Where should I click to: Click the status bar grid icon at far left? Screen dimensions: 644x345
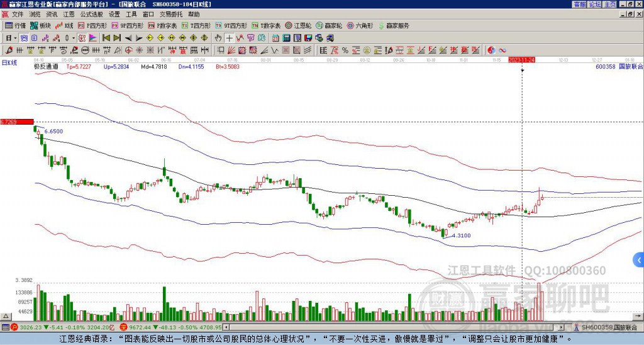click(x=5, y=327)
